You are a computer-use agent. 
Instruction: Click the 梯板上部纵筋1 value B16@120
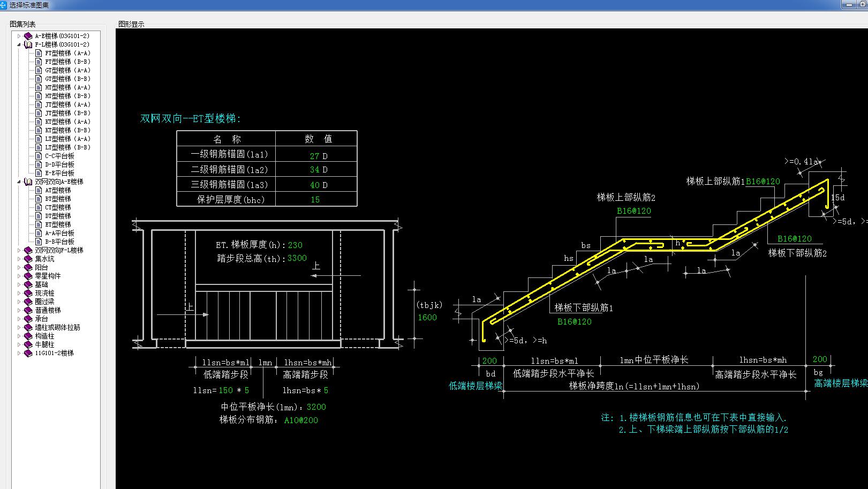[763, 182]
